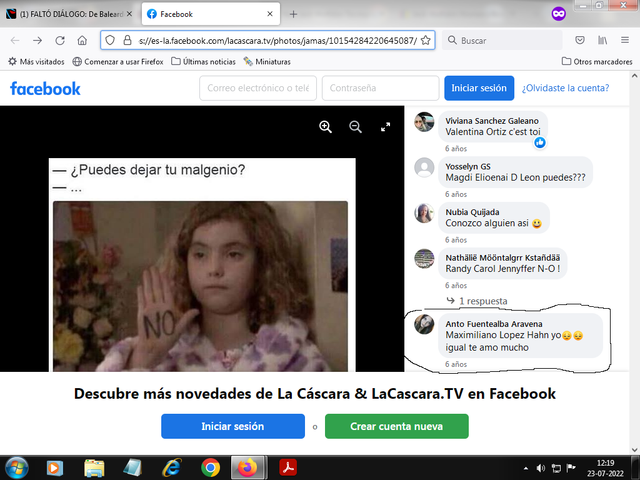Focus the Contraseña password field
The width and height of the screenshot is (640, 480).
[x=380, y=88]
